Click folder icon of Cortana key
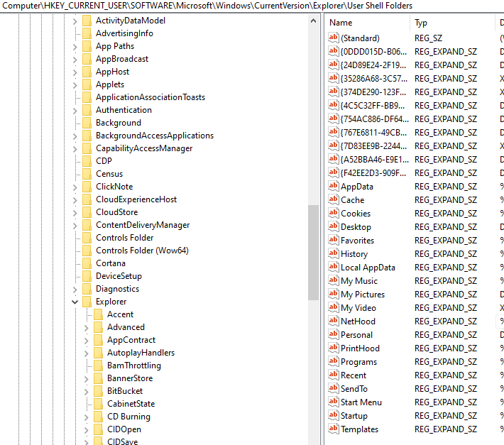The width and height of the screenshot is (504, 445). 87,263
